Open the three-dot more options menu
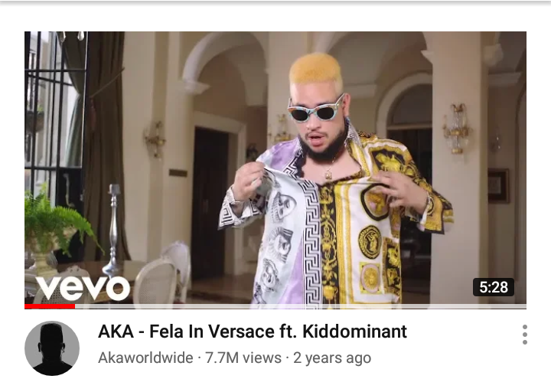 pos(525,335)
